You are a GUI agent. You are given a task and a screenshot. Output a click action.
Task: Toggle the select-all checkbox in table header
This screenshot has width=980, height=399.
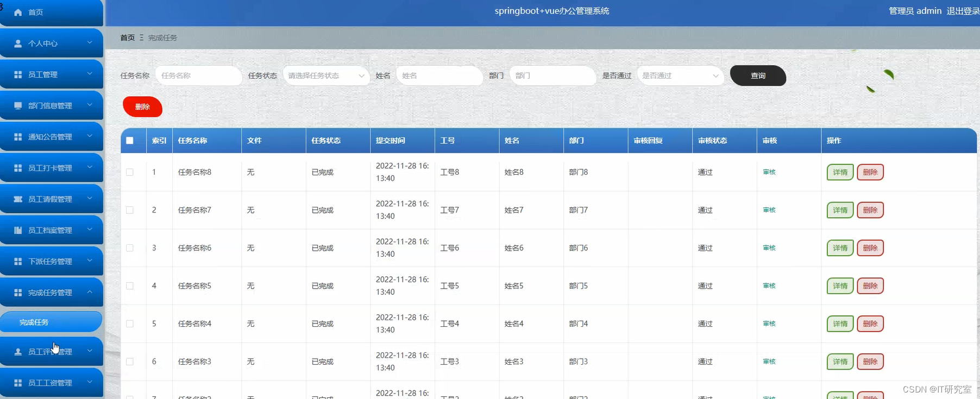coord(129,141)
